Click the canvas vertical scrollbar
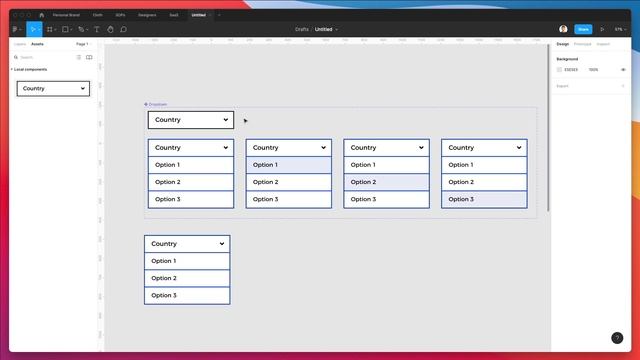 (x=548, y=128)
